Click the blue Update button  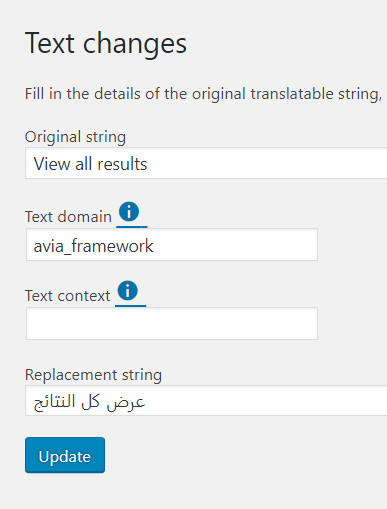65,455
